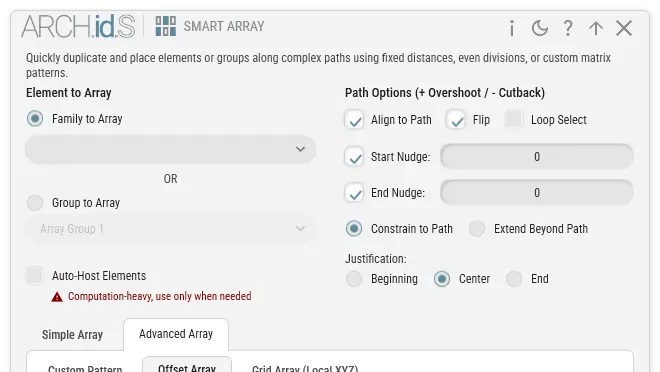Open the info icon in header
This screenshot has width=660, height=372.
512,28
